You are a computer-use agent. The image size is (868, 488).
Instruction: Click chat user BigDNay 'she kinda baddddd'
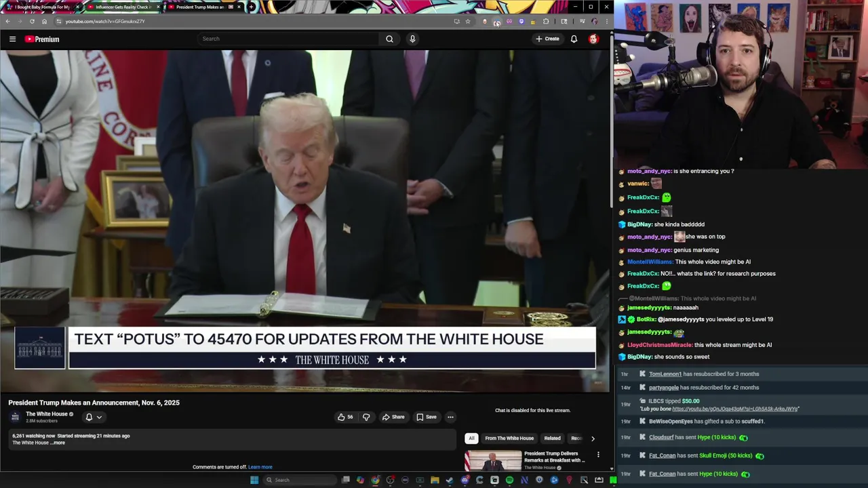pos(640,224)
